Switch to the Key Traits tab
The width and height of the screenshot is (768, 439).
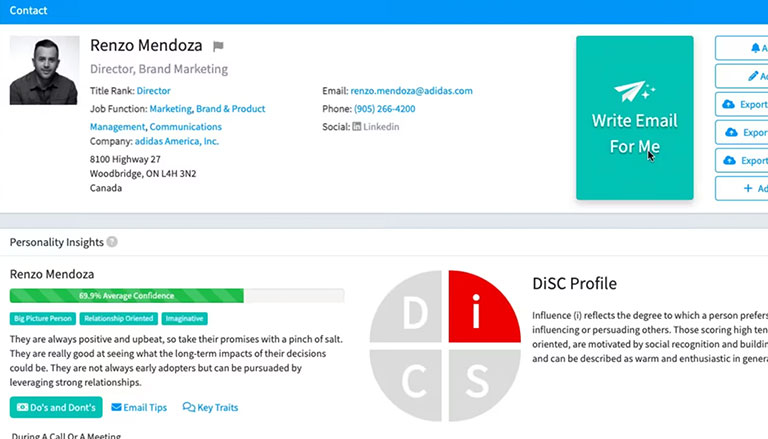coord(210,407)
